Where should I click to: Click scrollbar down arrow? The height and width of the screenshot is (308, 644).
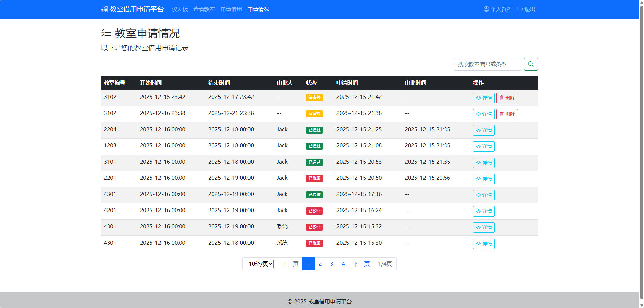642,305
